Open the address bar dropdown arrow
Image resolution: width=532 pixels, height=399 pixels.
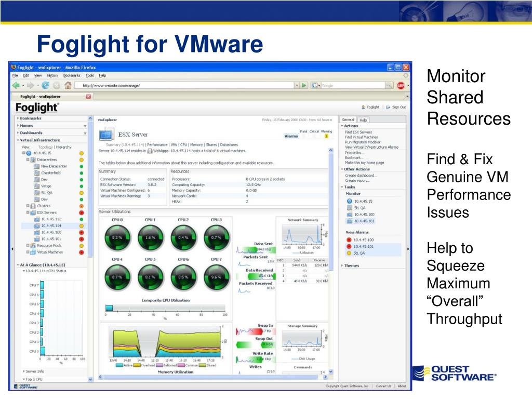pos(297,86)
